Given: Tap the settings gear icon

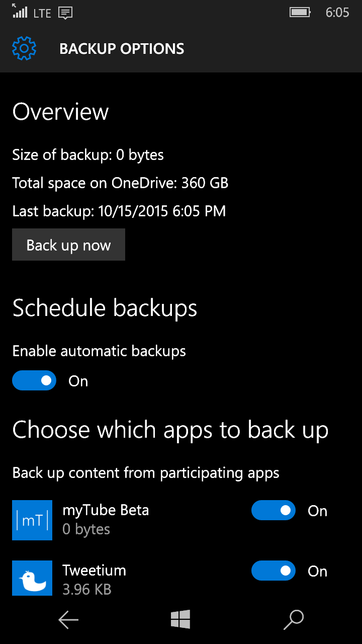Looking at the screenshot, I should 24,48.
